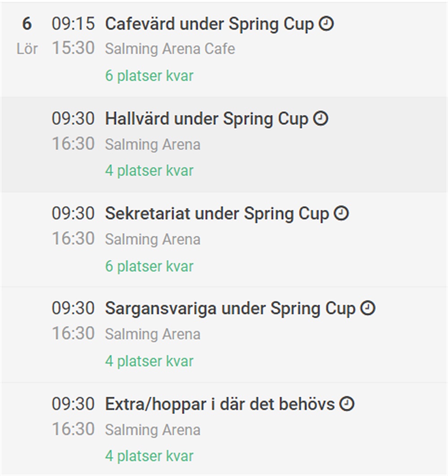Open Sargansvariga under Spring Cup event
448x476 pixels.
230,309
